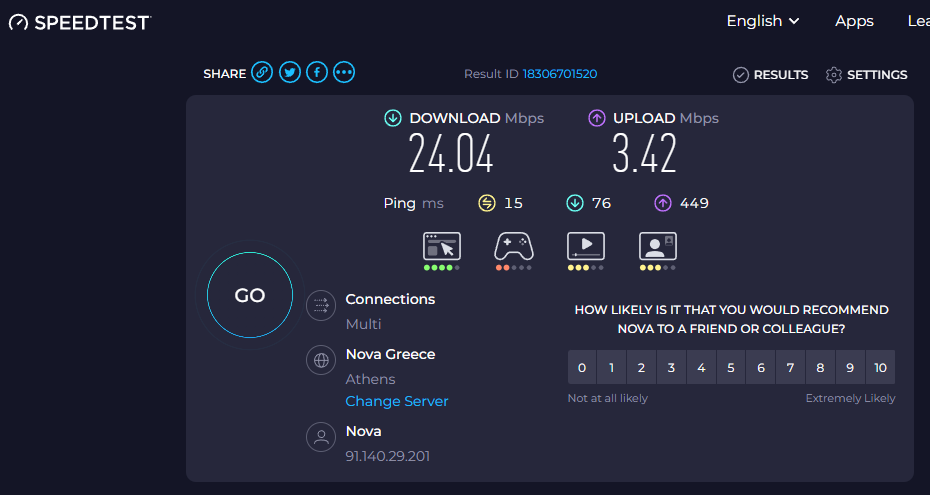Image resolution: width=930 pixels, height=495 pixels.
Task: Click the video conferencing experience icon
Action: (658, 247)
